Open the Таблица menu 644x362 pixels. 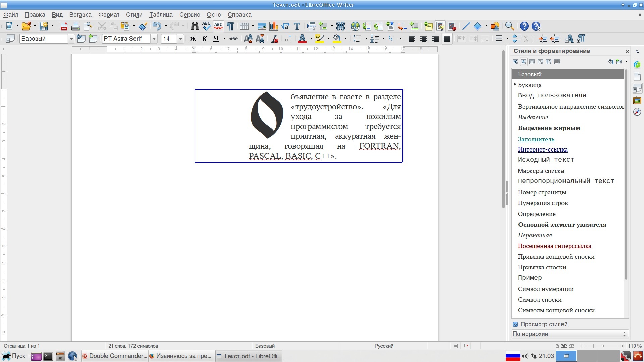(x=161, y=15)
